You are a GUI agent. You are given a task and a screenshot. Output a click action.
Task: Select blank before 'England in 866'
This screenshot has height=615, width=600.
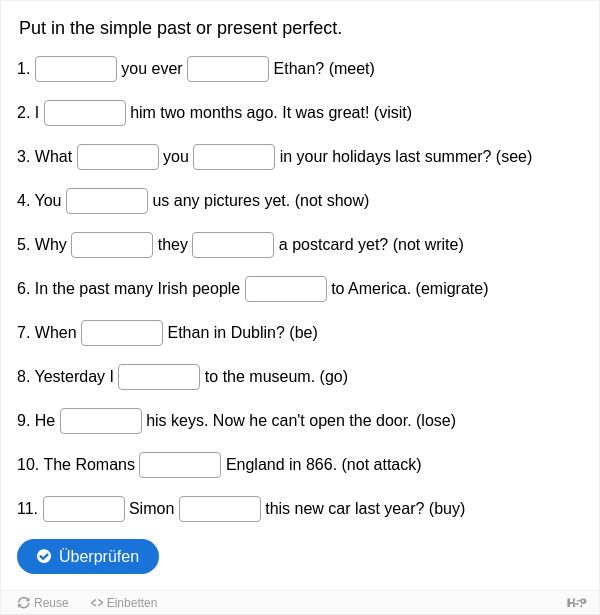coord(180,465)
